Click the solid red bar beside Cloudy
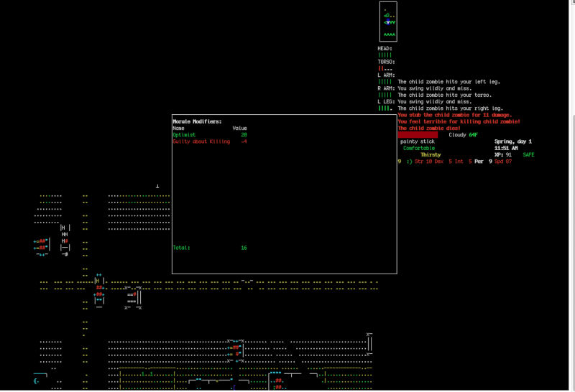 tap(418, 135)
